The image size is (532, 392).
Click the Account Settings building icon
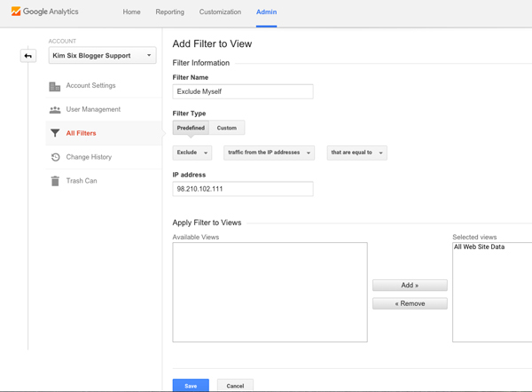55,86
